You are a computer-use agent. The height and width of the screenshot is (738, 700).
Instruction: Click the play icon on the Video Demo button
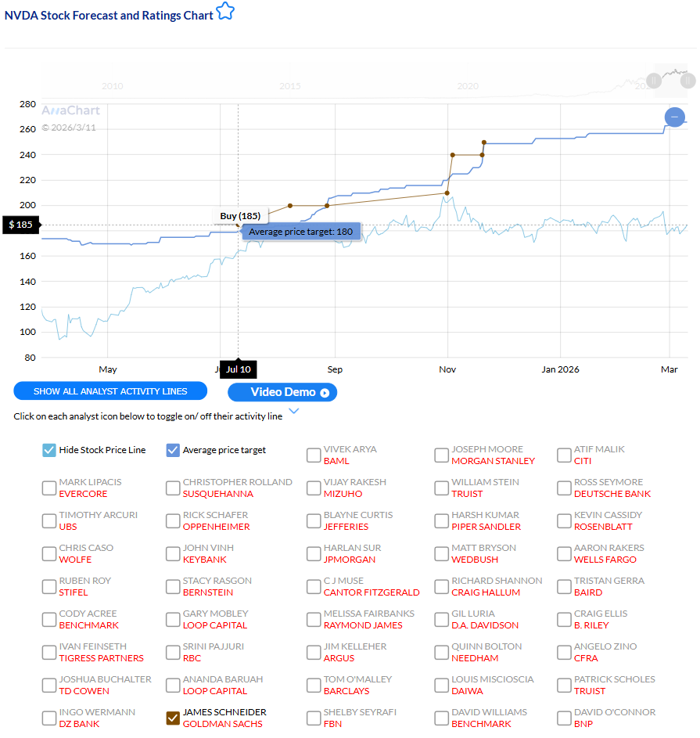[x=323, y=392]
